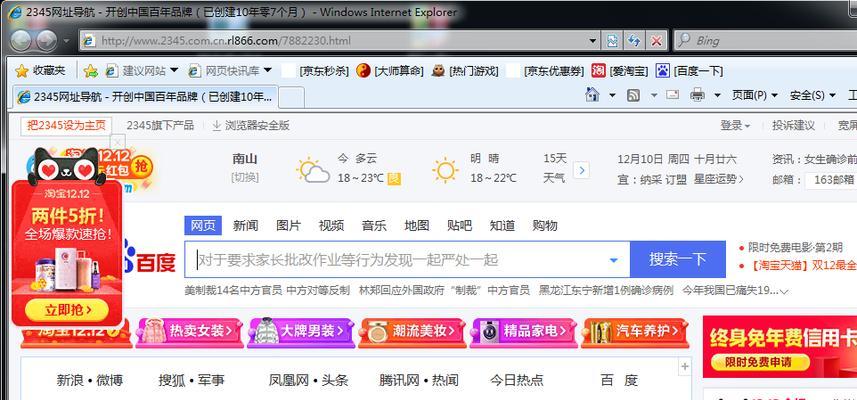Open the 大师算命 bookmark
Screen dimensions: 857x400
390,71
